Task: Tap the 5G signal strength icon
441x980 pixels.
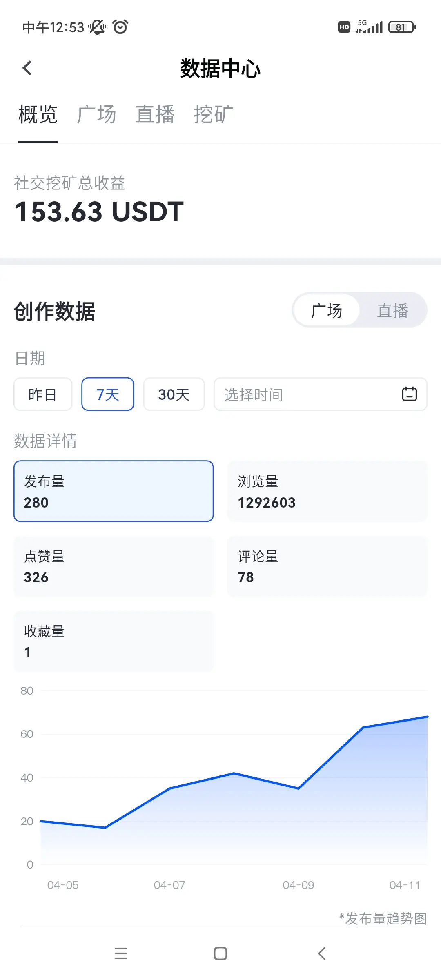Action: click(x=369, y=27)
